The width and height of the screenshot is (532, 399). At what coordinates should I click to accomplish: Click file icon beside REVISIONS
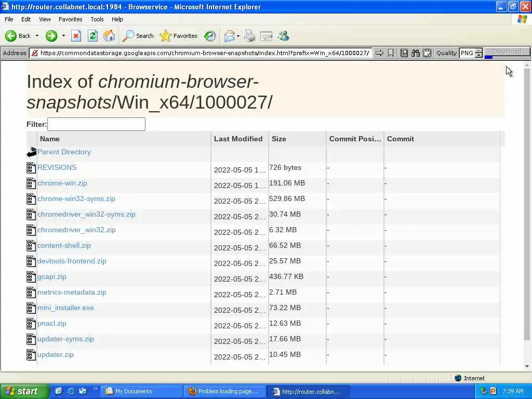pos(31,168)
